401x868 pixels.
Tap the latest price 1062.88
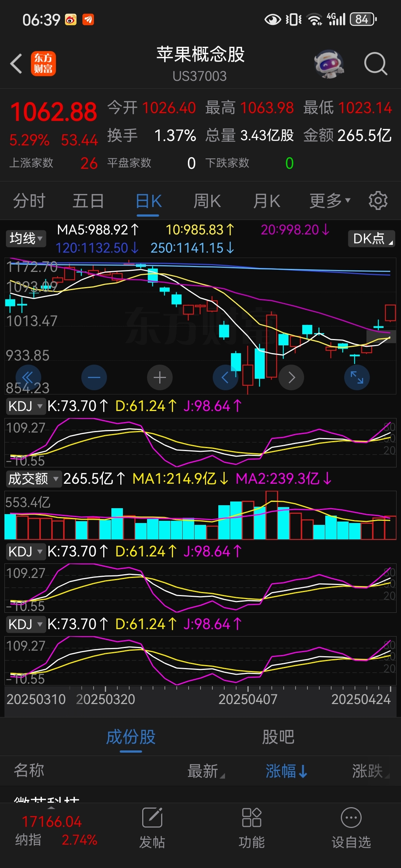coord(54,112)
